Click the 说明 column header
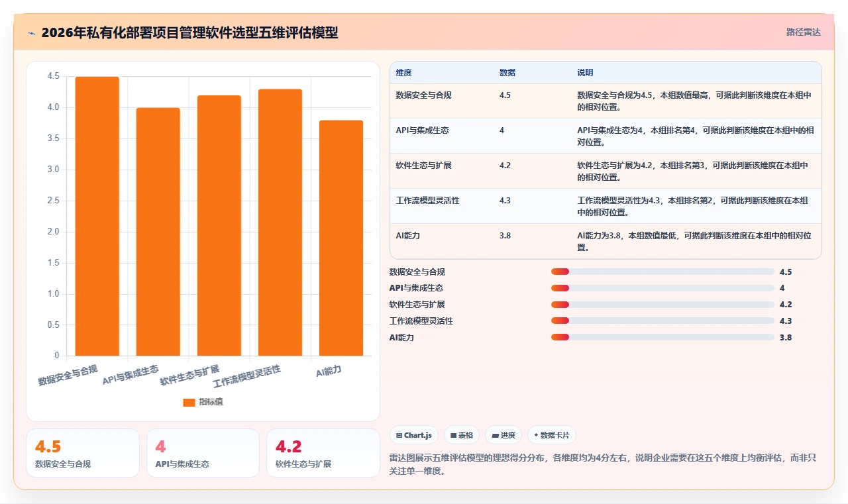Image resolution: width=848 pixels, height=504 pixels. [585, 73]
